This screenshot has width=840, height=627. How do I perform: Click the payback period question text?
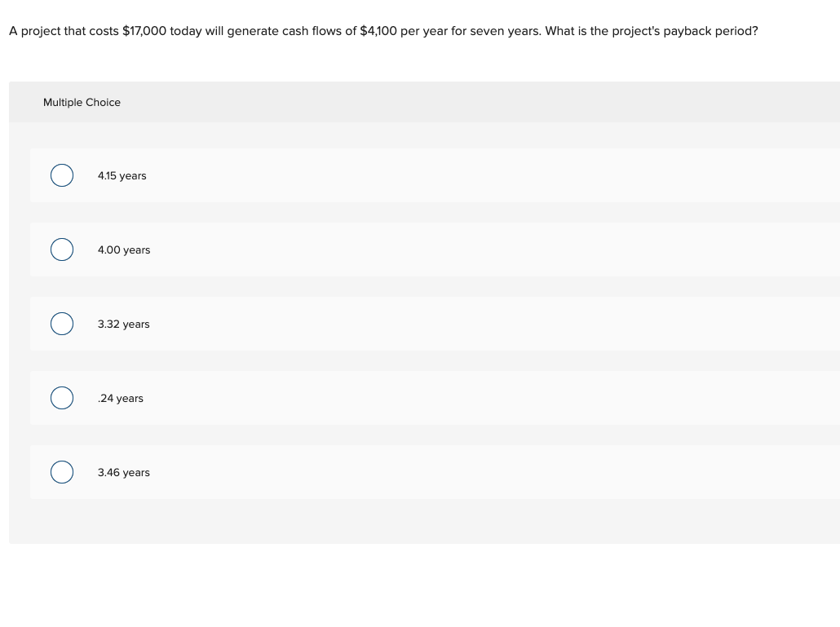click(383, 31)
